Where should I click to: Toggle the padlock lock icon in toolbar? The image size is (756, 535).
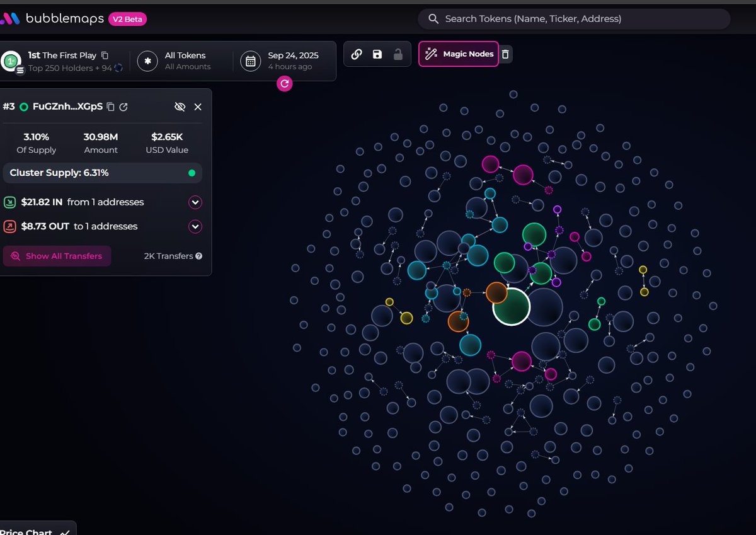point(398,54)
